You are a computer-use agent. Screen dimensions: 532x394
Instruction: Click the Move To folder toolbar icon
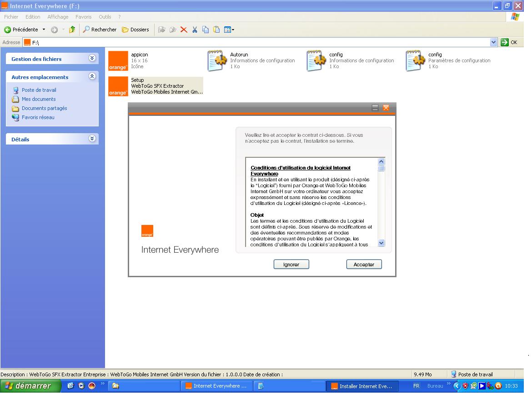pyautogui.click(x=162, y=30)
